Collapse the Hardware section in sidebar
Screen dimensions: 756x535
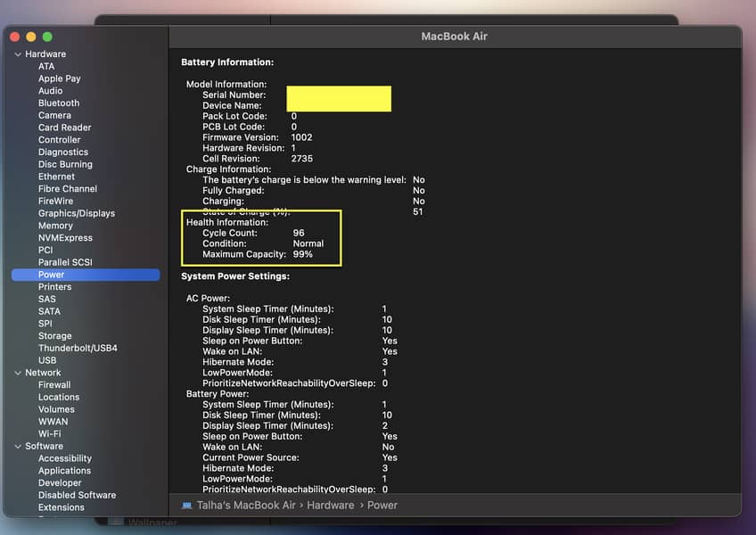point(18,54)
